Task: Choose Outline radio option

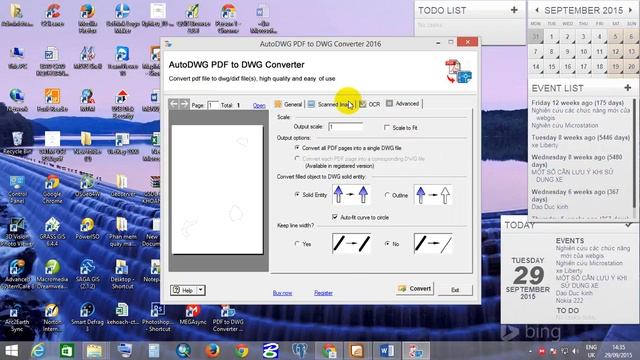Action: point(387,195)
